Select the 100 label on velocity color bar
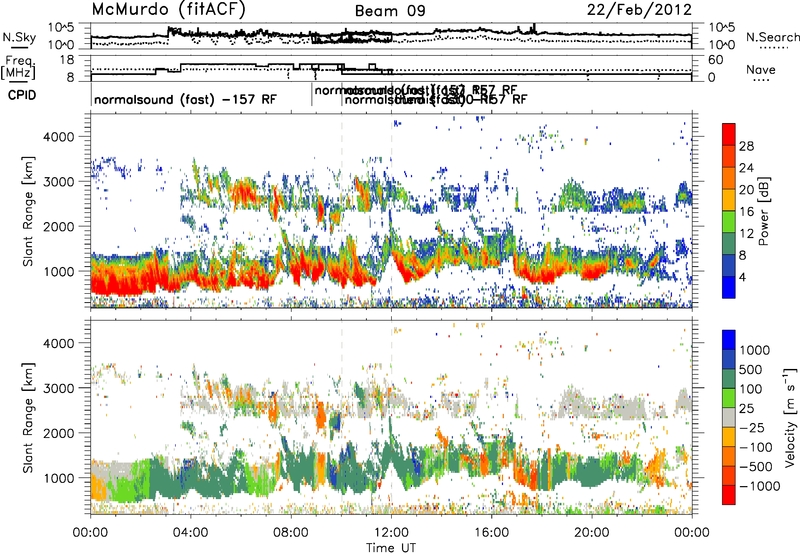The image size is (800, 554). pos(753,389)
